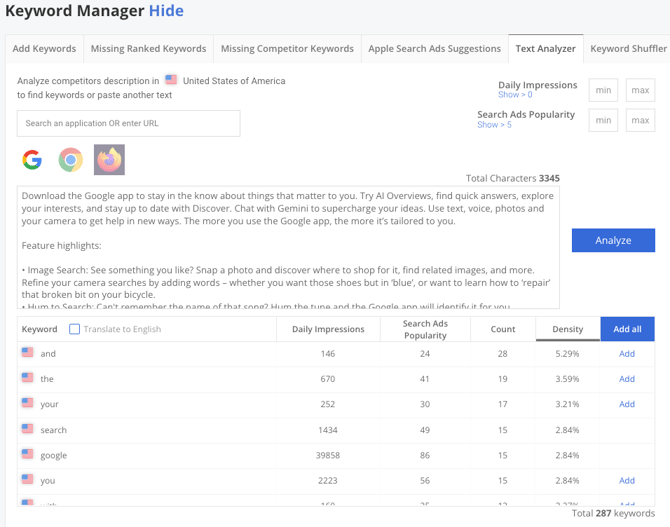Click the United States flag next to country
This screenshot has height=527, width=670.
pos(171,81)
